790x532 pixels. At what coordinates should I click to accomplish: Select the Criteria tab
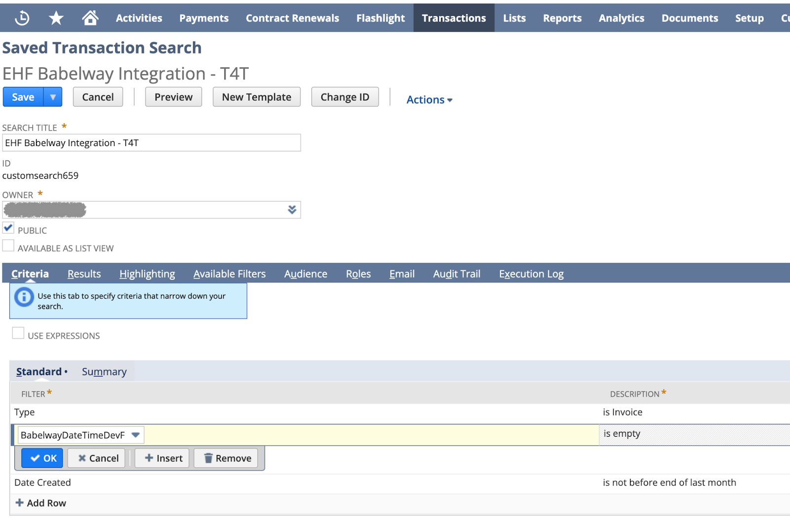30,274
